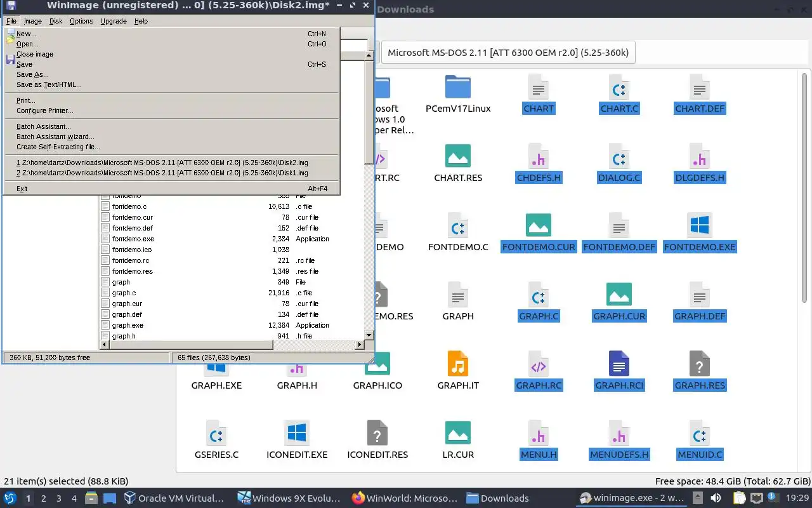Select LR.CUR image file in Downloads
Image resolution: width=812 pixels, height=508 pixels.
(458, 440)
